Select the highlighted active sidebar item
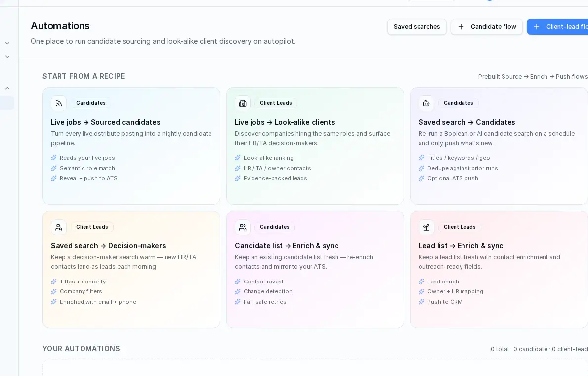Image resolution: width=588 pixels, height=376 pixels. click(x=7, y=103)
